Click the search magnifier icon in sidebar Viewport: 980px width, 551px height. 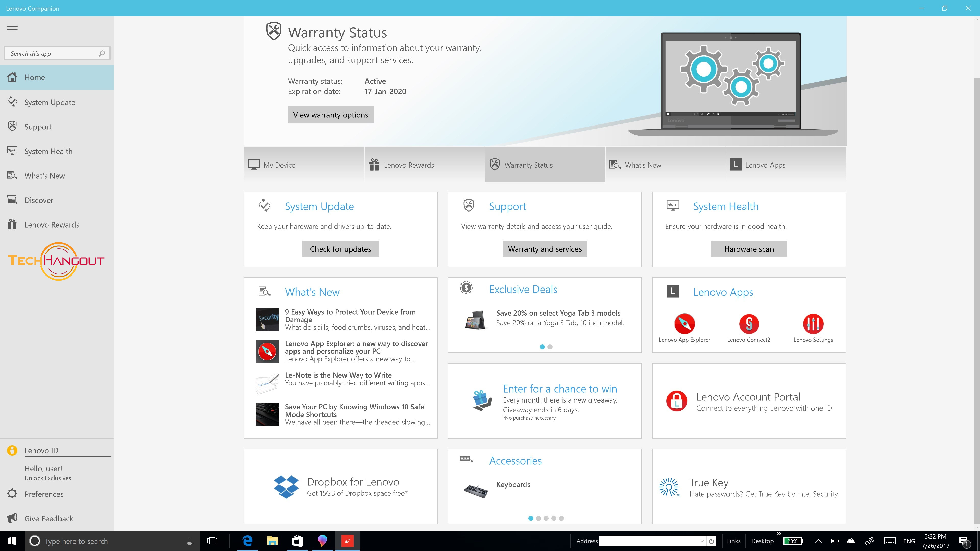(102, 54)
